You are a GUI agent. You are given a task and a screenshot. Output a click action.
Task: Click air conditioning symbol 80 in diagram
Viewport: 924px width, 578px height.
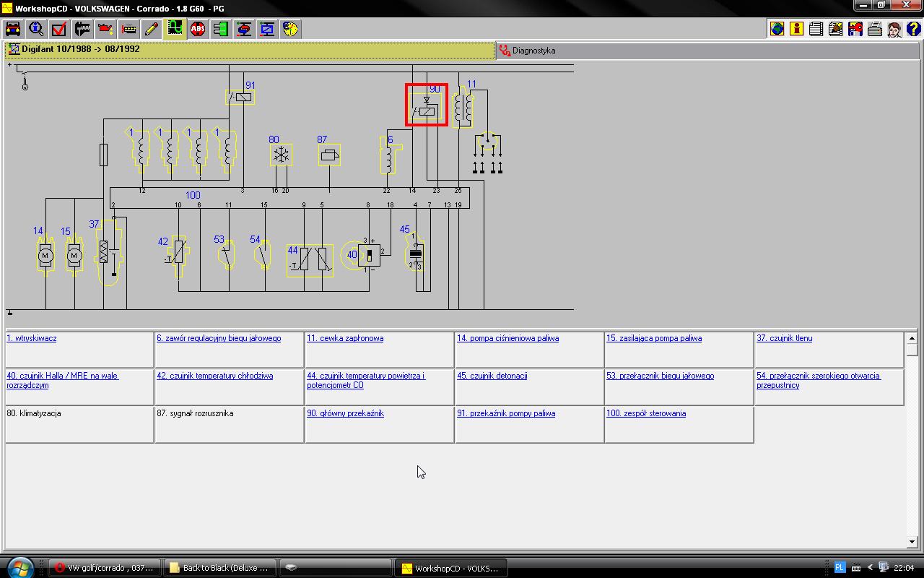pyautogui.click(x=281, y=155)
